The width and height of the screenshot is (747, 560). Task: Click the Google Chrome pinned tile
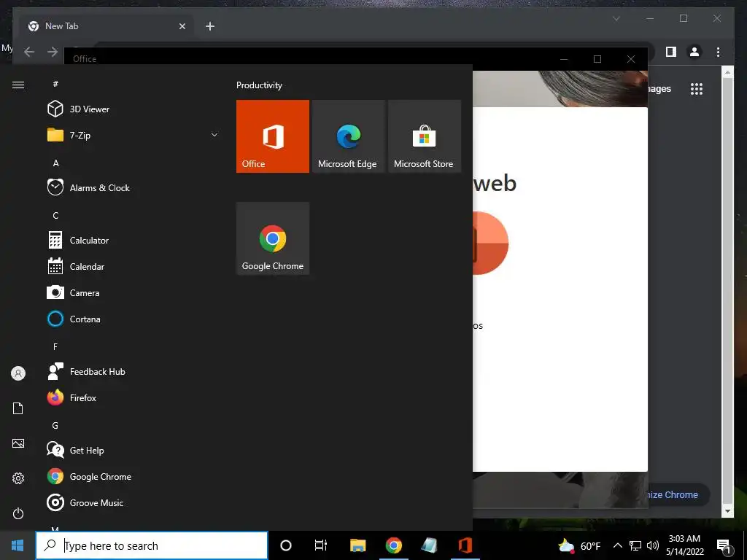(x=273, y=238)
